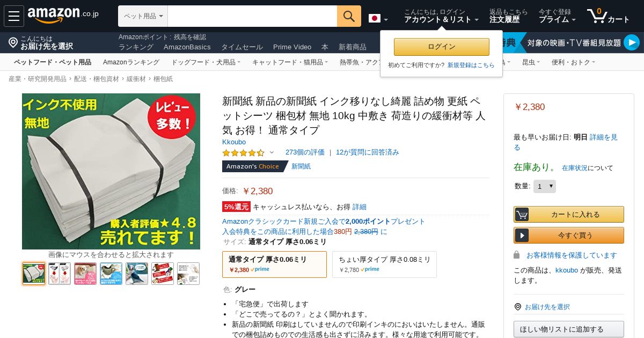
Task: Click the Amazon.co.jp logo
Action: point(63,15)
